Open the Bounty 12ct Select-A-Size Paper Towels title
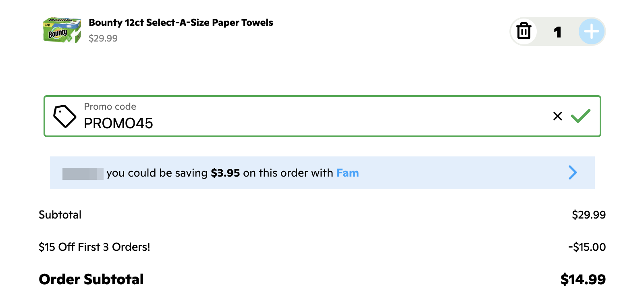 [181, 23]
